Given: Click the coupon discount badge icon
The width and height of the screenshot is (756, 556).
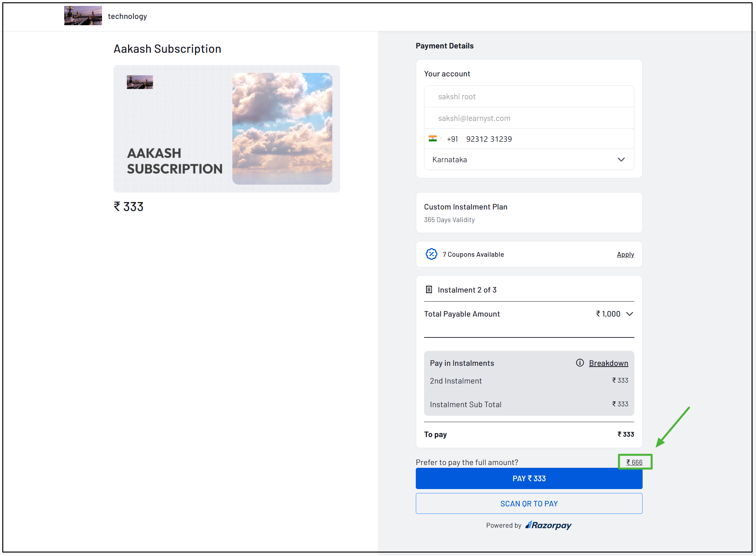Looking at the screenshot, I should point(432,254).
